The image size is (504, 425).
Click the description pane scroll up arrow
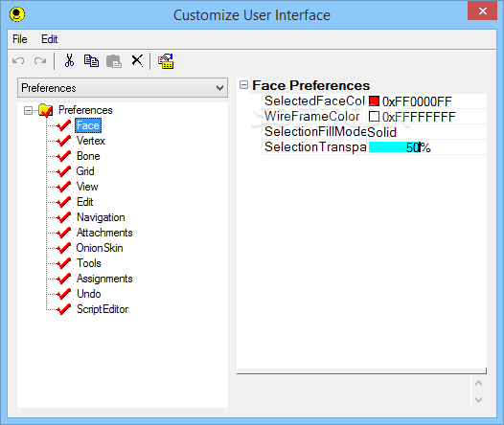click(x=478, y=383)
